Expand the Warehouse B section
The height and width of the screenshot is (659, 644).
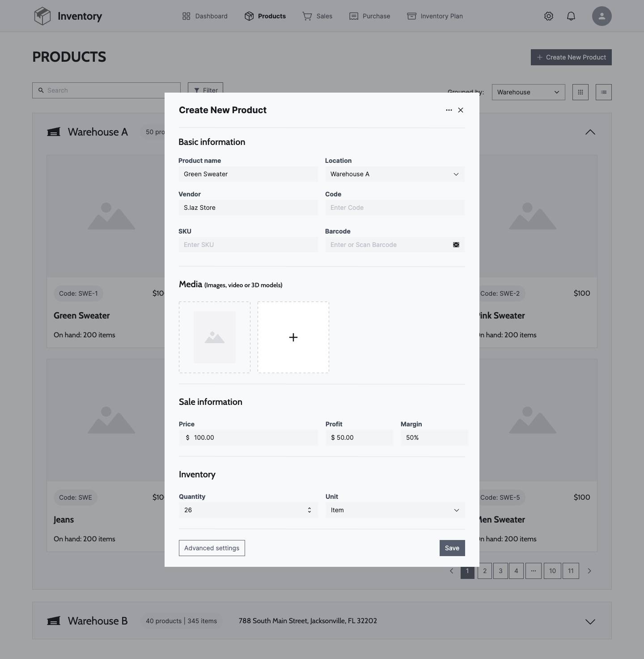590,621
